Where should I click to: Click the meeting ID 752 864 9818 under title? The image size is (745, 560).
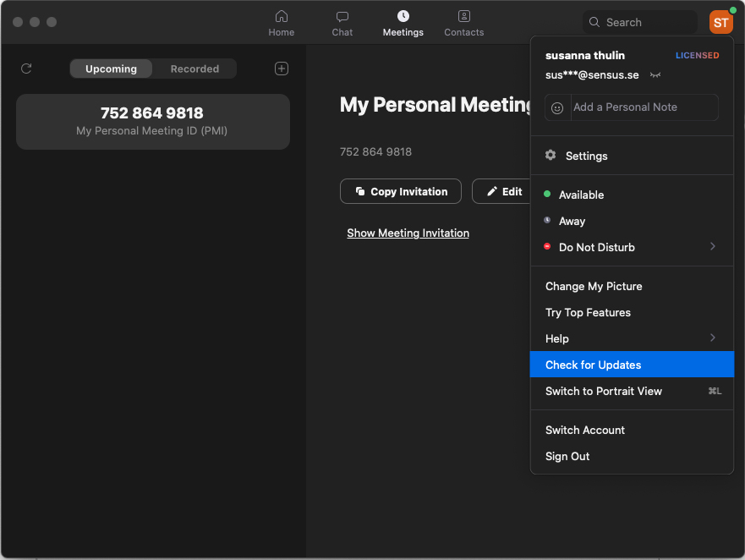[x=375, y=151]
